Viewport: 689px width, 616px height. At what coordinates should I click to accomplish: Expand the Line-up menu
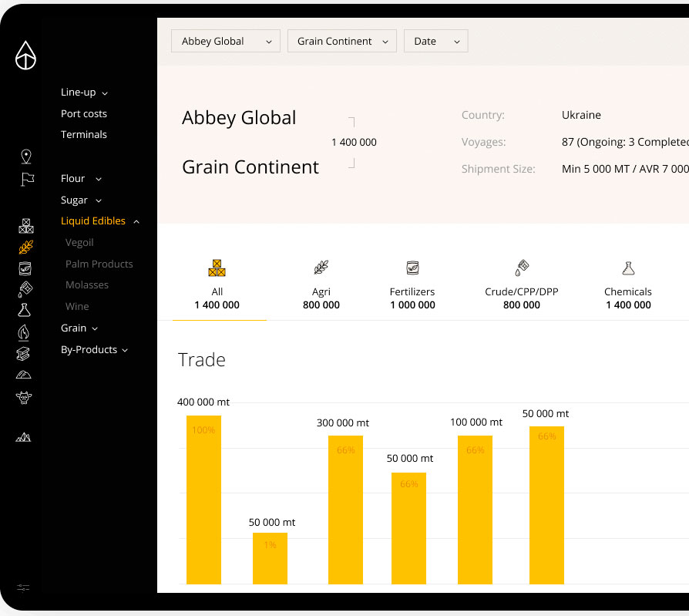point(84,93)
